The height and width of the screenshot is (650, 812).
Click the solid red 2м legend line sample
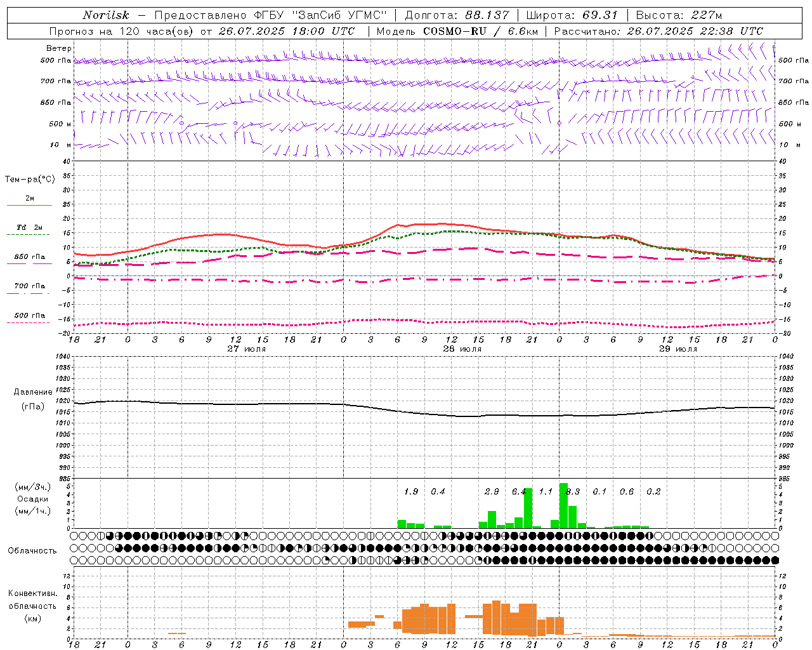pyautogui.click(x=29, y=205)
